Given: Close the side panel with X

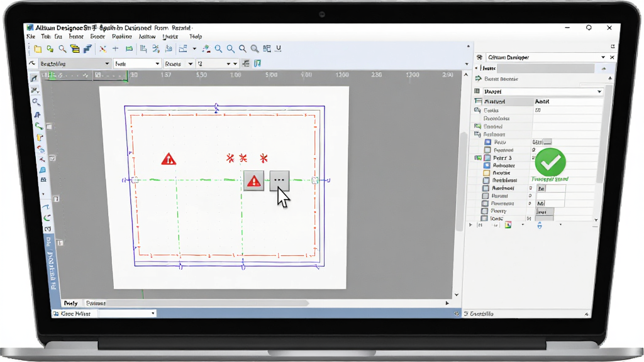Looking at the screenshot, I should pyautogui.click(x=612, y=57).
